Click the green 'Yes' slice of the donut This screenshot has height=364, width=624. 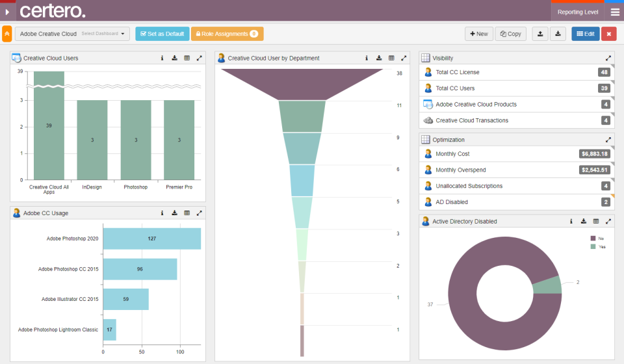(549, 285)
